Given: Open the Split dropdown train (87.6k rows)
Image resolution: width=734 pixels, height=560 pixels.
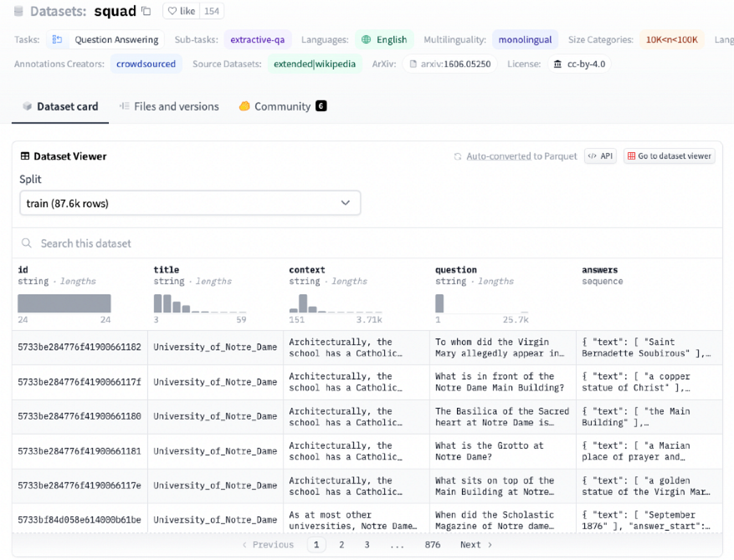Looking at the screenshot, I should (x=190, y=203).
